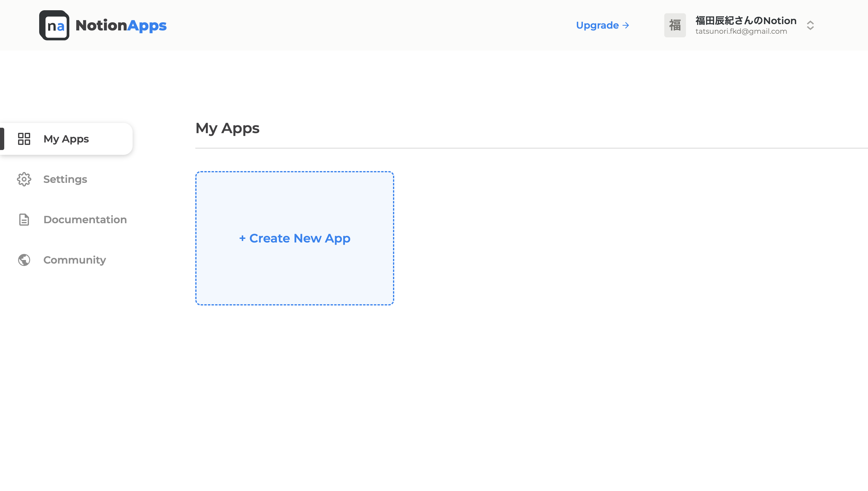Click the tatsunori.fkd@gmail.com account email
Screen dimensions: 868x491
[x=741, y=31]
